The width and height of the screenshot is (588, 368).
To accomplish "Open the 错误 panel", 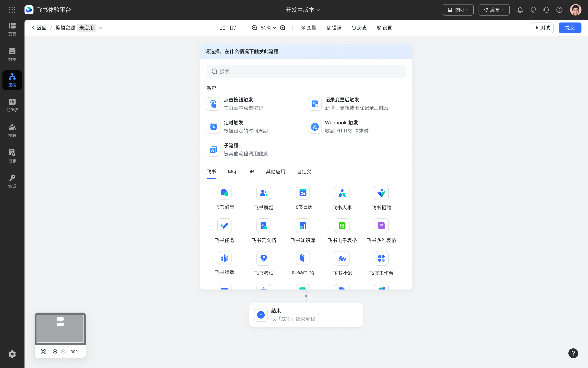I will tap(334, 28).
